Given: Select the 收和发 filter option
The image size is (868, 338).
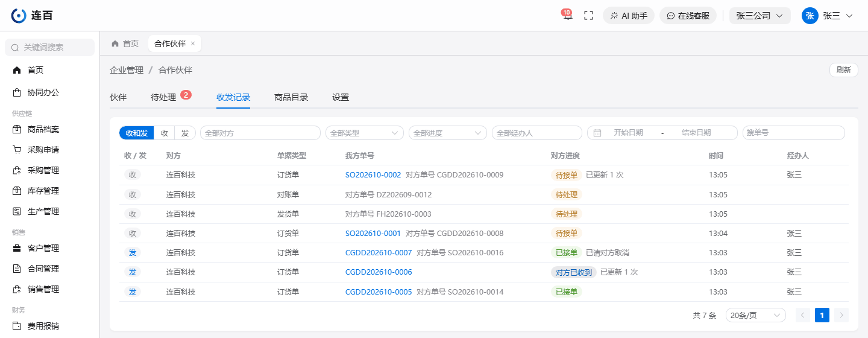Looking at the screenshot, I should pyautogui.click(x=137, y=133).
